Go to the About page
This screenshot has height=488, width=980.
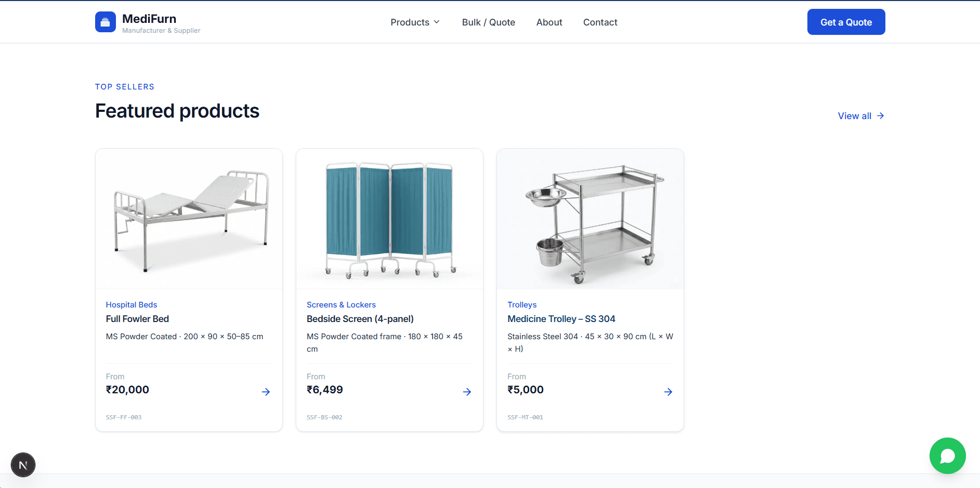(549, 22)
